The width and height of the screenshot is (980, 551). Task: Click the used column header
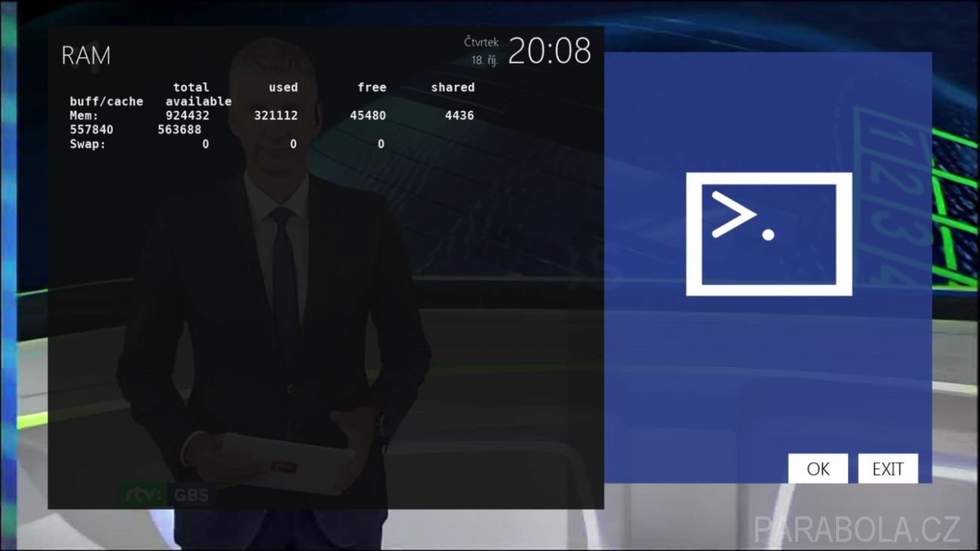coord(283,87)
